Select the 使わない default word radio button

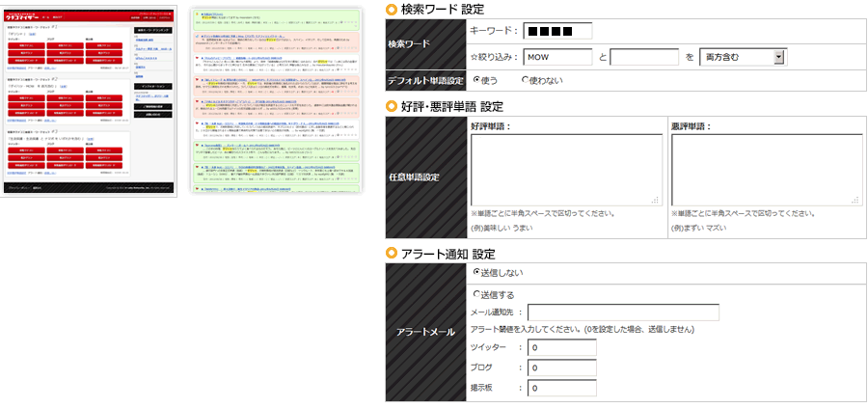click(525, 80)
